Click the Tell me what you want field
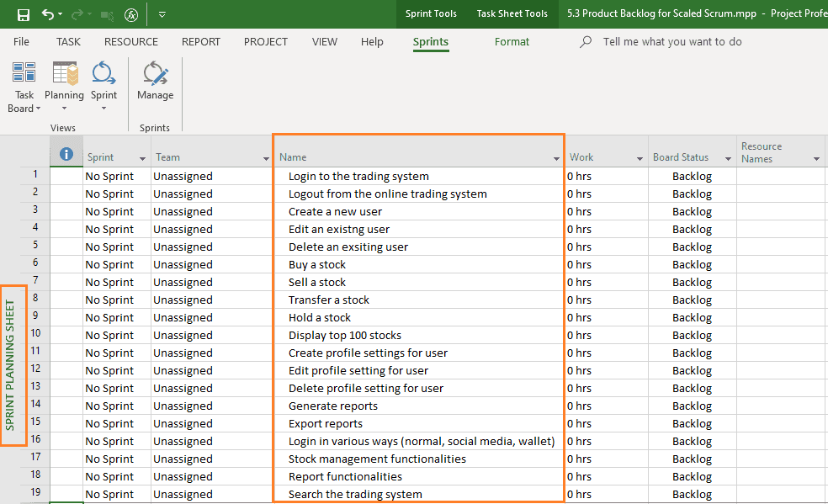Image resolution: width=828 pixels, height=504 pixels. (x=672, y=42)
